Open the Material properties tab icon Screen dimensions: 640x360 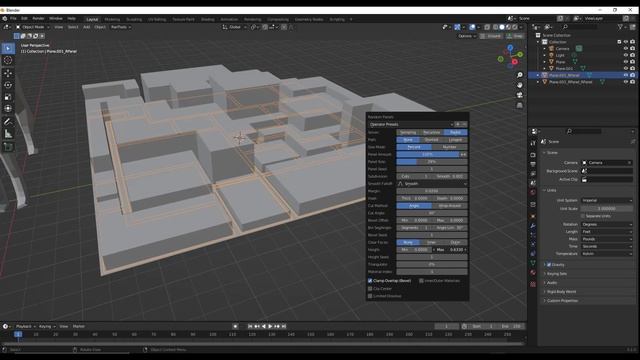(x=533, y=272)
